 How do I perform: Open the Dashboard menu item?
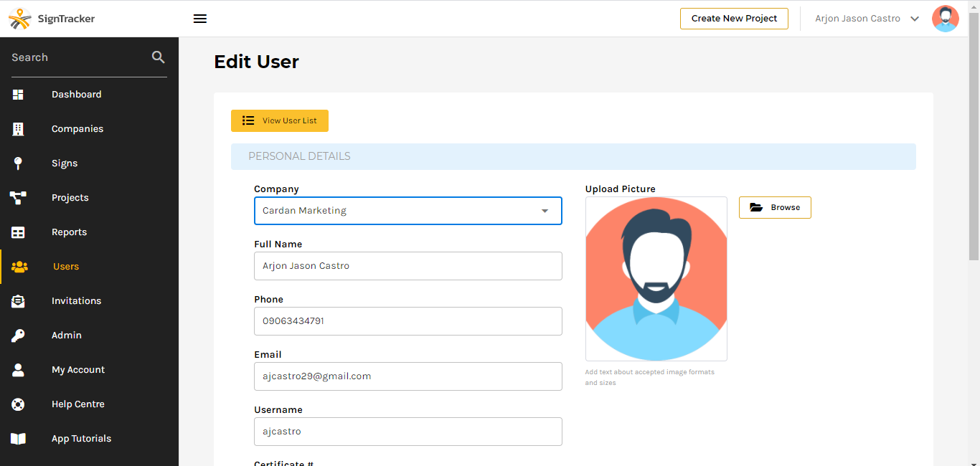[x=89, y=95]
